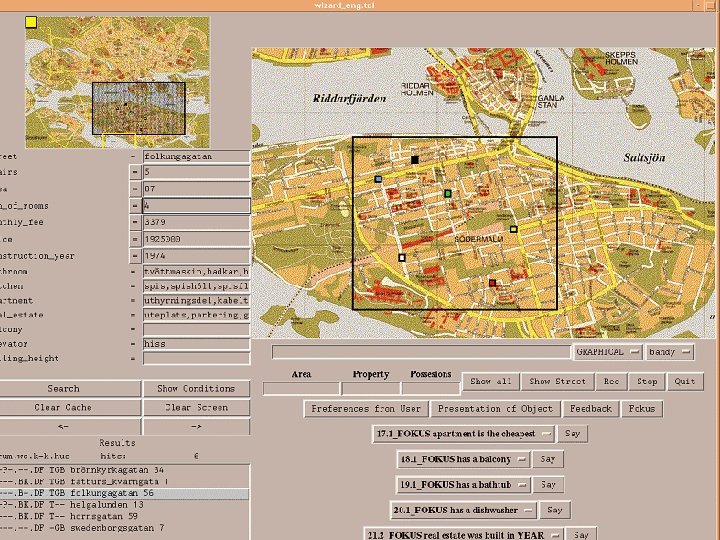Open the 20.1_FOKUS has a dishwasher menu
The width and height of the screenshot is (720, 540).
click(x=463, y=510)
